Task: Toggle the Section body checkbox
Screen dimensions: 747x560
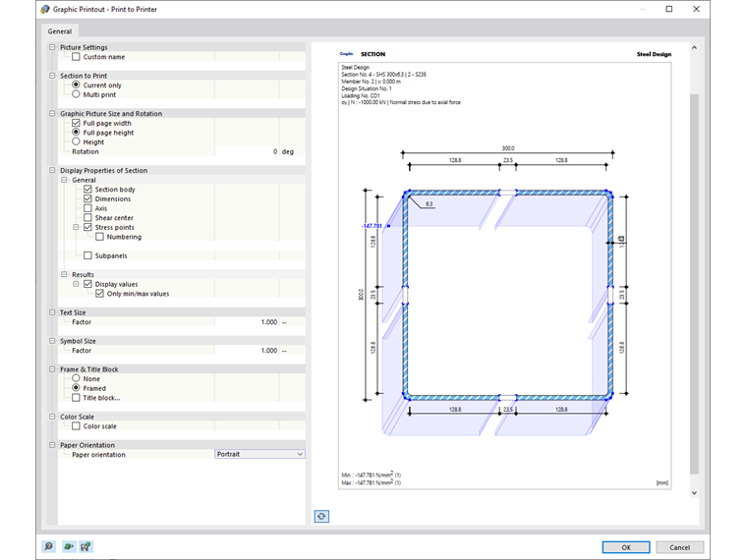Action: coord(87,189)
